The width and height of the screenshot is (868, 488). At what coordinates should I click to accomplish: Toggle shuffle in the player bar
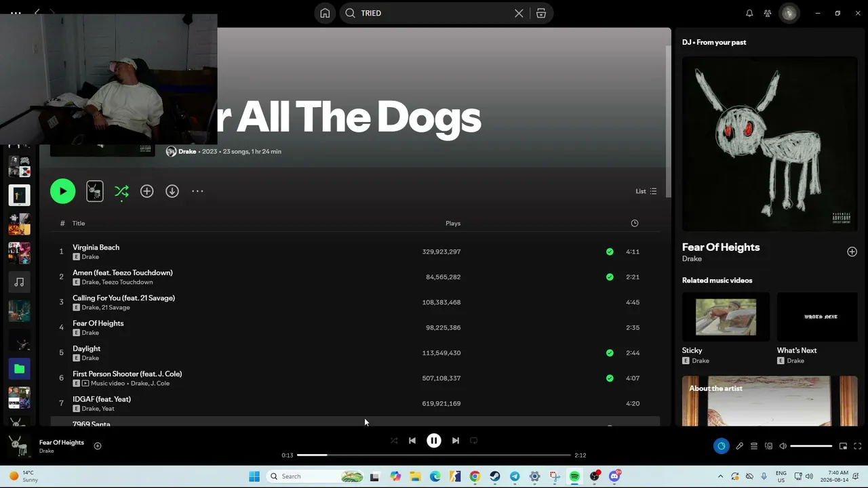[394, 441]
